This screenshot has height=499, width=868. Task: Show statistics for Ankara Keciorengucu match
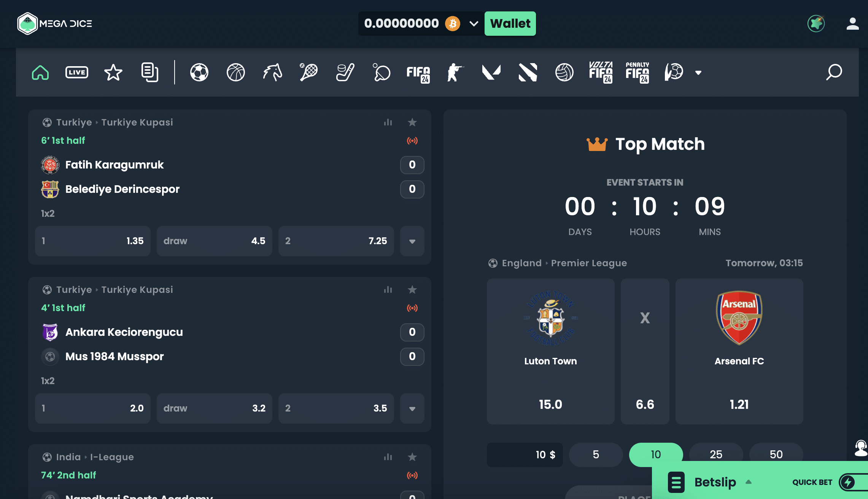[x=388, y=290]
